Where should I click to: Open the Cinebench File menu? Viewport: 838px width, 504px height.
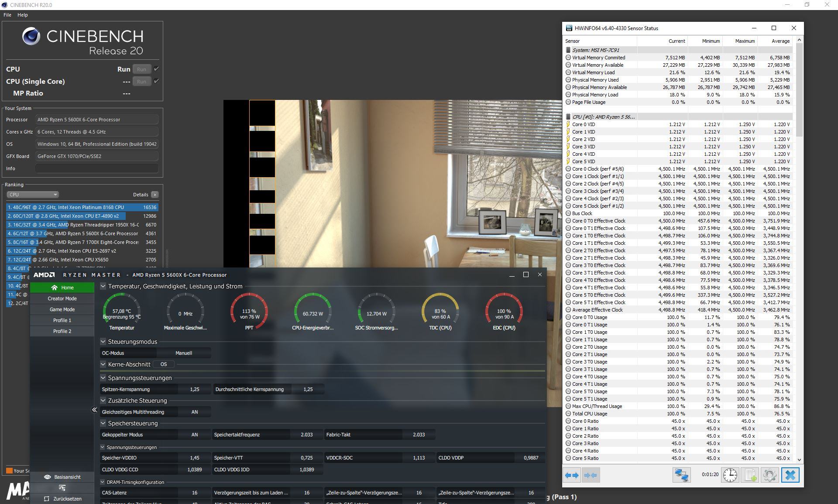tap(7, 15)
